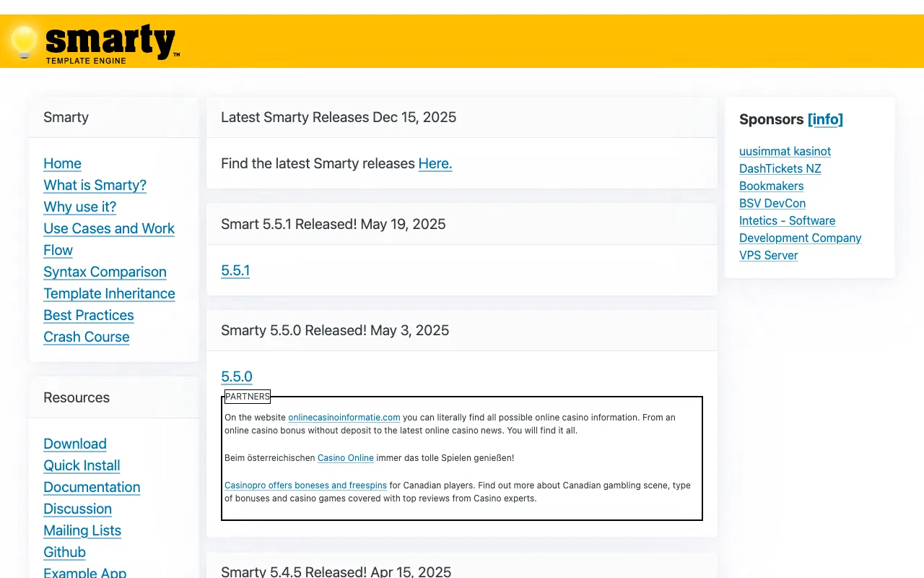The width and height of the screenshot is (924, 578).
Task: Open the Bookmakers sponsor link
Action: coord(771,186)
